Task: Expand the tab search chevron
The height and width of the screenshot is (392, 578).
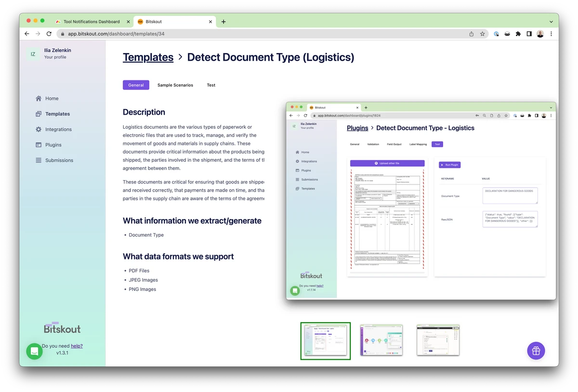Action: click(x=551, y=22)
